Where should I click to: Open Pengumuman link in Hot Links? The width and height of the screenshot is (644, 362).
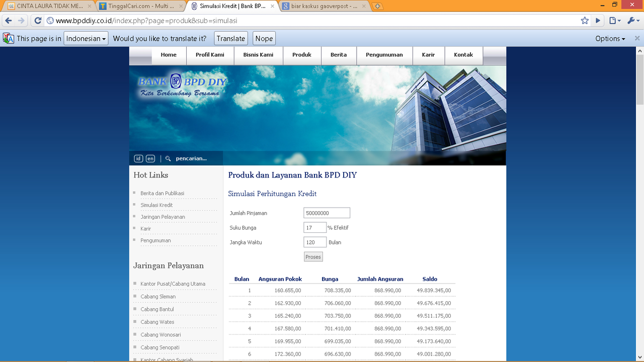point(155,240)
